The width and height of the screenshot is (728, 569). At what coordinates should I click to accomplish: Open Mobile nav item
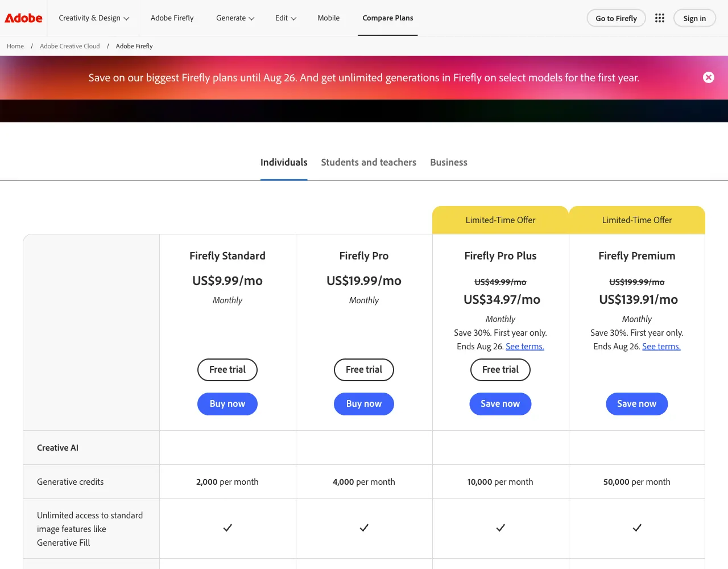pos(328,18)
